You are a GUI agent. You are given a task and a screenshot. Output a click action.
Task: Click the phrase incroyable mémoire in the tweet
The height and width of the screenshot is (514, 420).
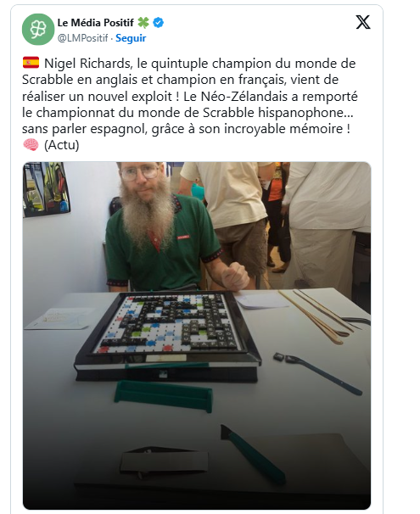(x=283, y=129)
